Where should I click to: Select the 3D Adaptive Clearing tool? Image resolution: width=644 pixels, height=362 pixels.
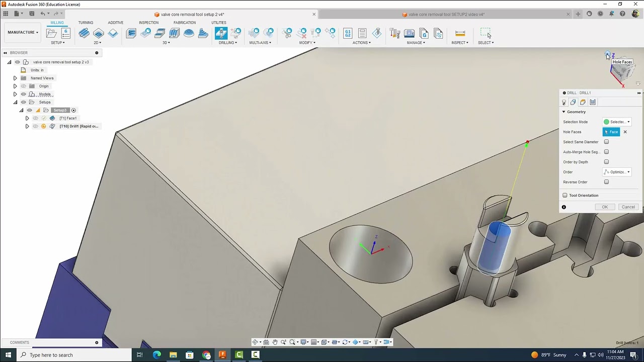pos(131,33)
